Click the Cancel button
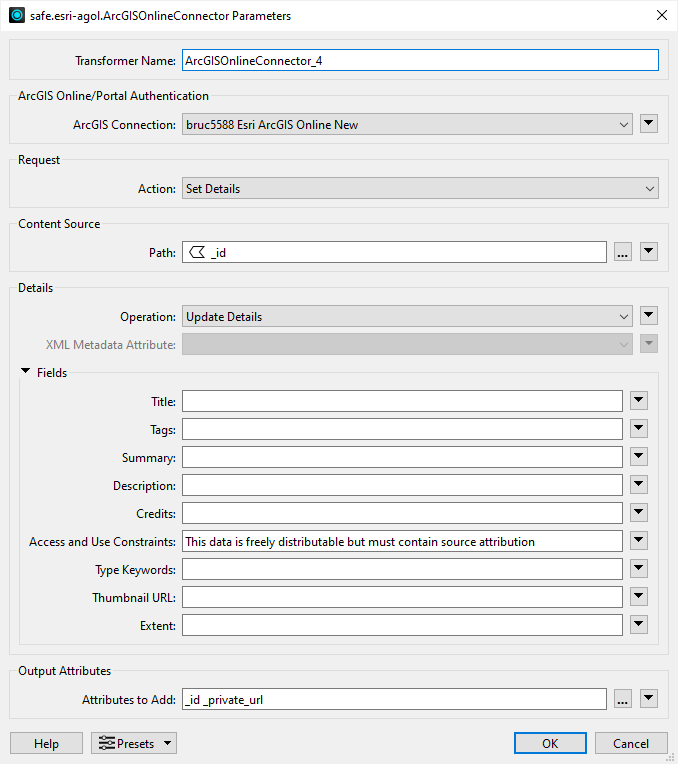This screenshot has width=678, height=764. click(x=630, y=743)
